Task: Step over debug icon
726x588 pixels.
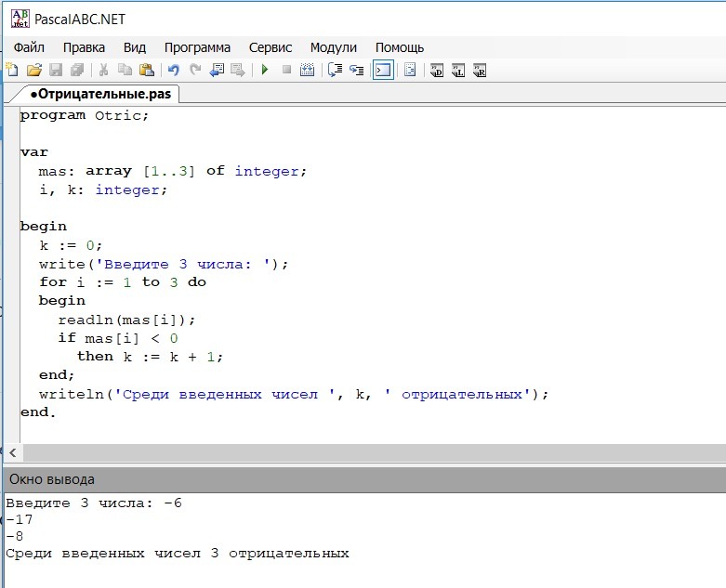Action: pyautogui.click(x=335, y=71)
